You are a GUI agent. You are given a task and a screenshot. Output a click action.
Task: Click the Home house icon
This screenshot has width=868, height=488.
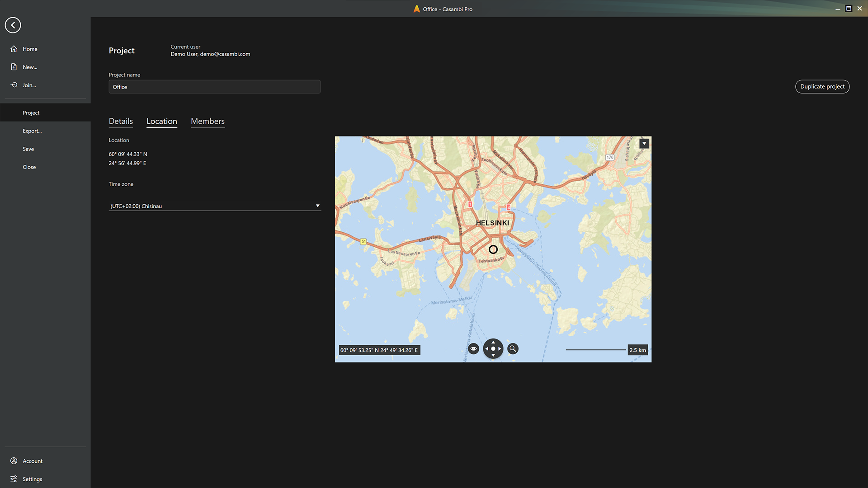click(x=14, y=49)
